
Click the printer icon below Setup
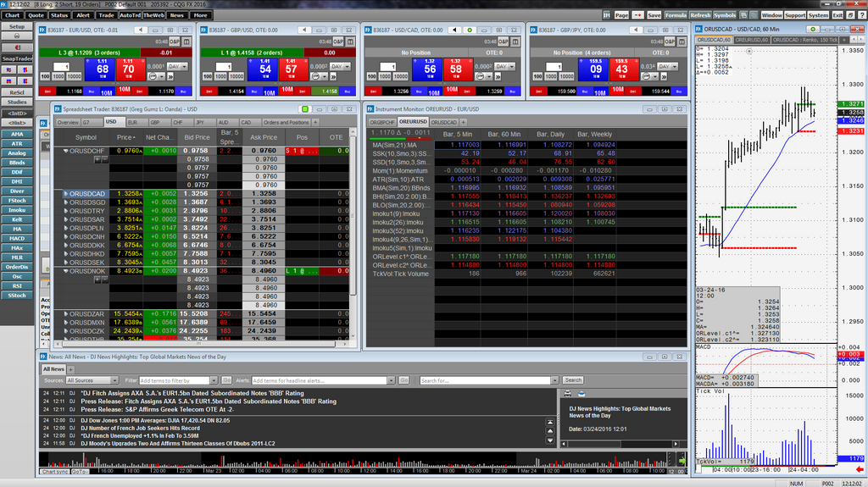(x=17, y=36)
